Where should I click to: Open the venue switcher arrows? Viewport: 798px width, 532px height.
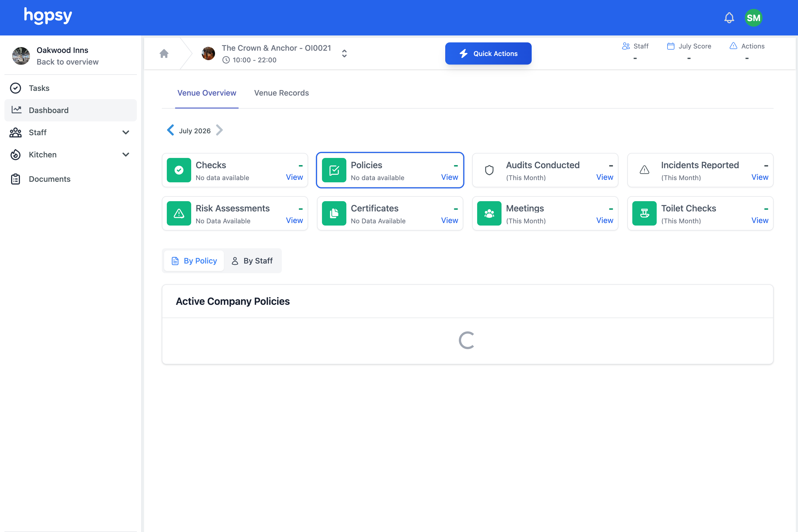344,53
